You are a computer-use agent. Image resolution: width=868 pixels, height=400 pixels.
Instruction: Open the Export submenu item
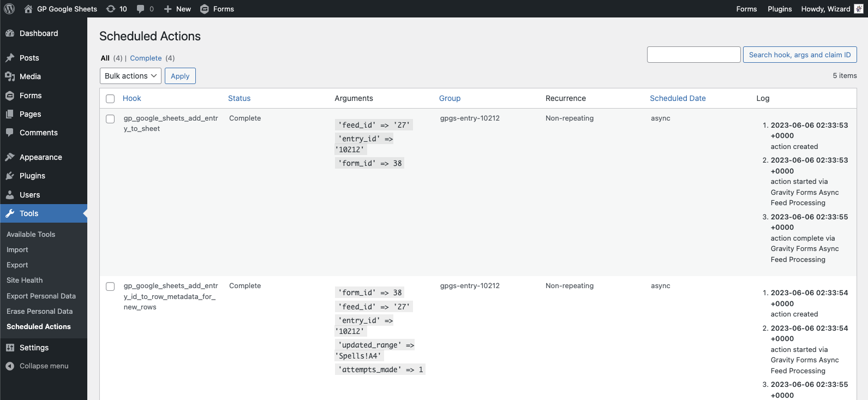(x=17, y=265)
